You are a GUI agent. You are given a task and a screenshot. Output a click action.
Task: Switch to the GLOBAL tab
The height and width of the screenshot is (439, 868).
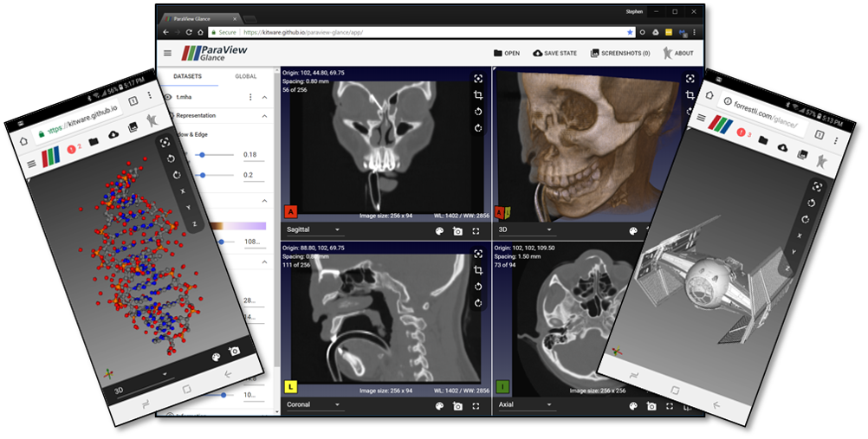[245, 76]
